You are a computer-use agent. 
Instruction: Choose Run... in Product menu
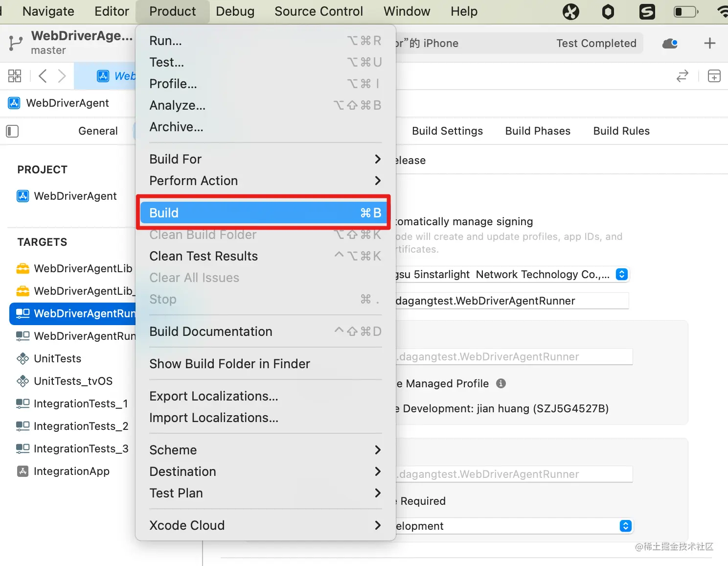(265, 41)
